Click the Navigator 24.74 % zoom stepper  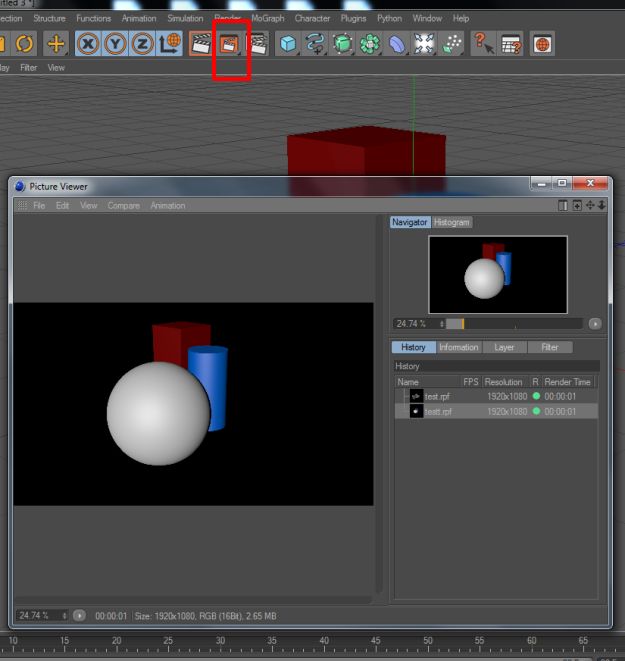point(442,324)
